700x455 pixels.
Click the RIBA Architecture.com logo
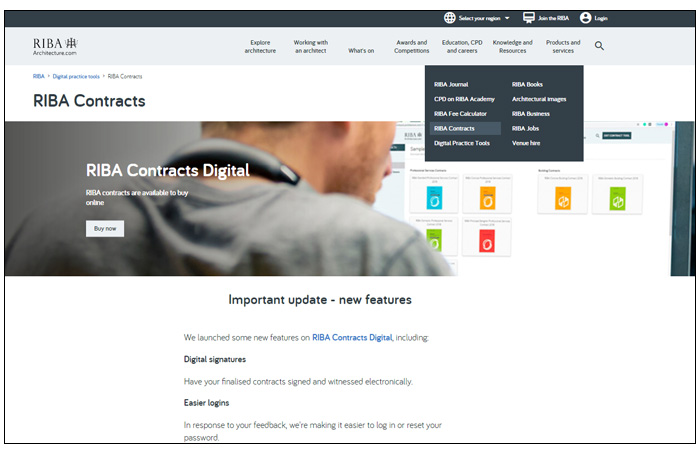click(x=55, y=46)
